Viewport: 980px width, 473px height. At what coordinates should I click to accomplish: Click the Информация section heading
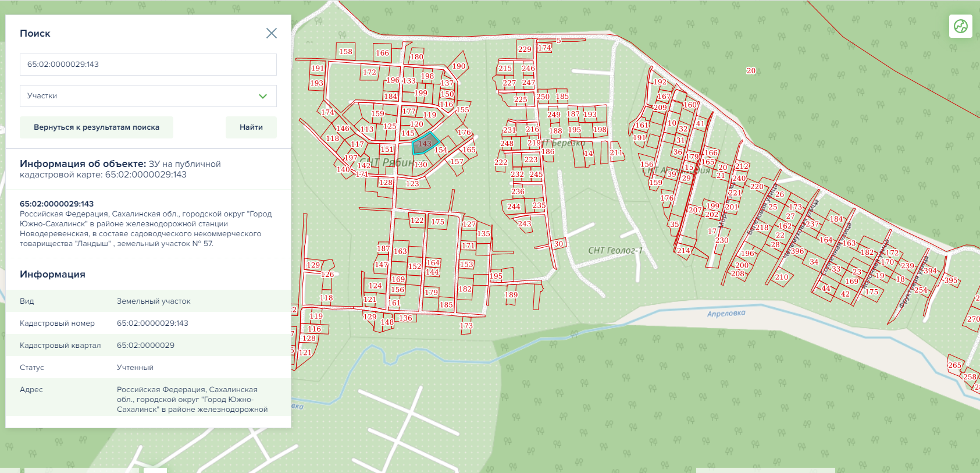[52, 274]
